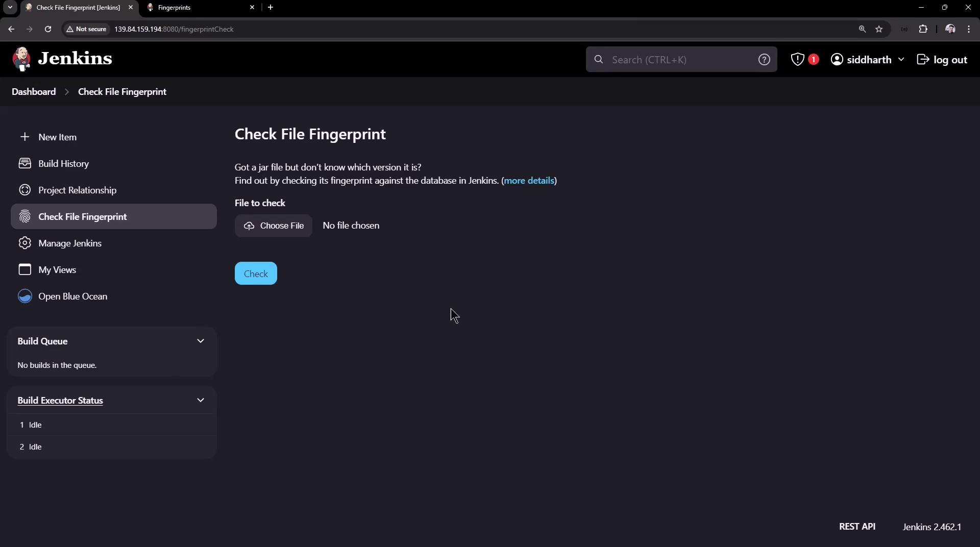Click the user avatar icon beside siddharth
980x547 pixels.
(x=837, y=59)
